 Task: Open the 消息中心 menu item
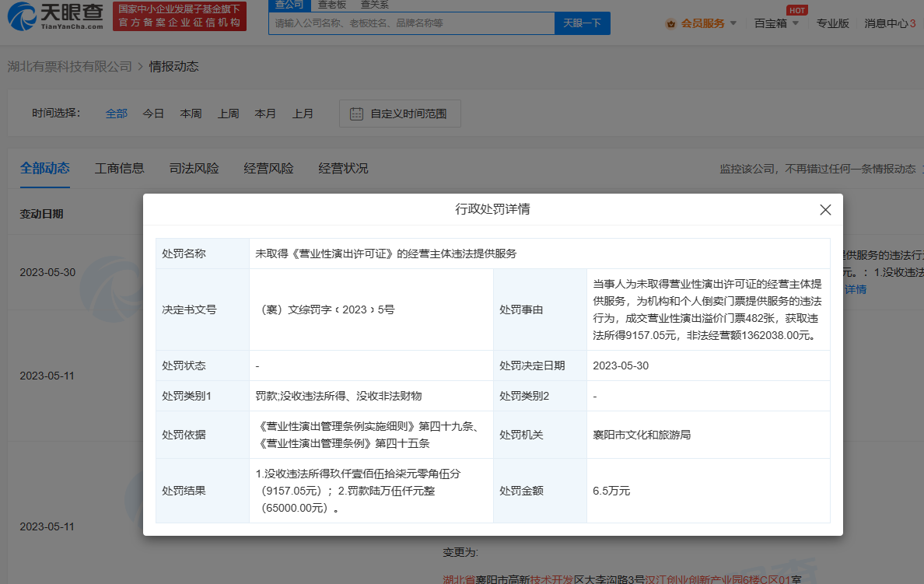(884, 23)
